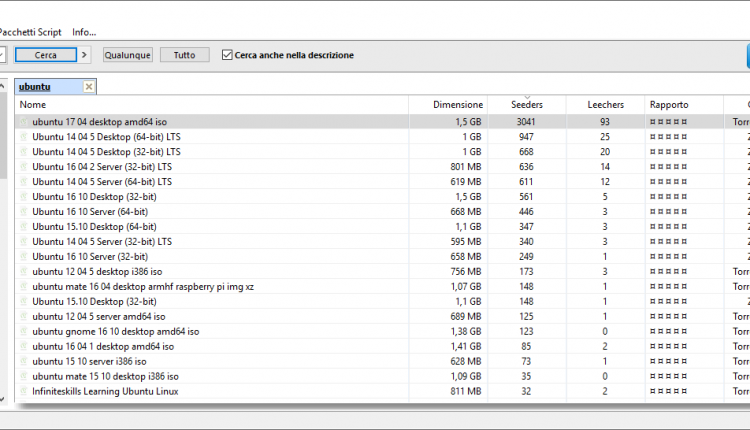This screenshot has height=430, width=750.
Task: Close the ubuntu search tab
Action: (89, 87)
